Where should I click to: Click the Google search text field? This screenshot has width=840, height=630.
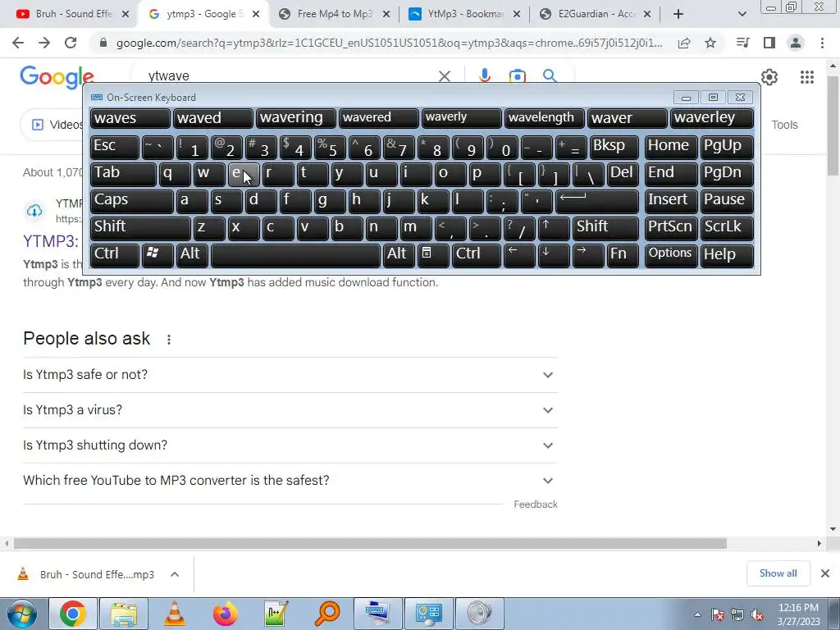(290, 76)
